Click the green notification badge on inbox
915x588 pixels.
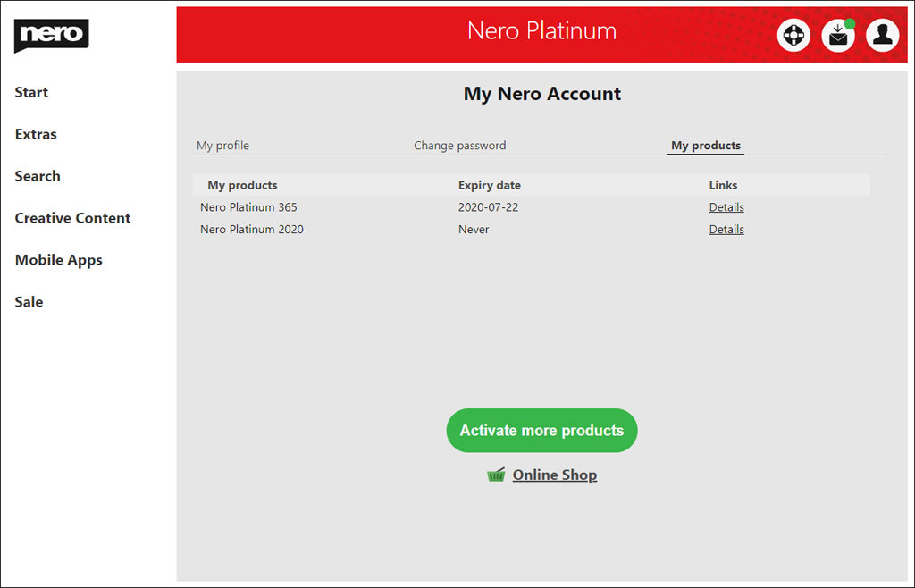pyautogui.click(x=848, y=23)
